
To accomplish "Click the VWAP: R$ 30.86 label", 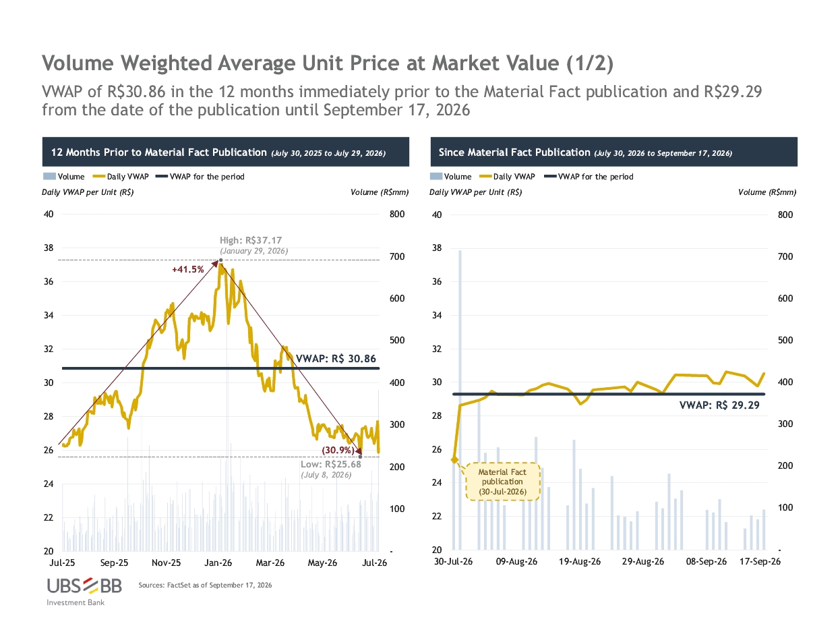I will click(336, 359).
